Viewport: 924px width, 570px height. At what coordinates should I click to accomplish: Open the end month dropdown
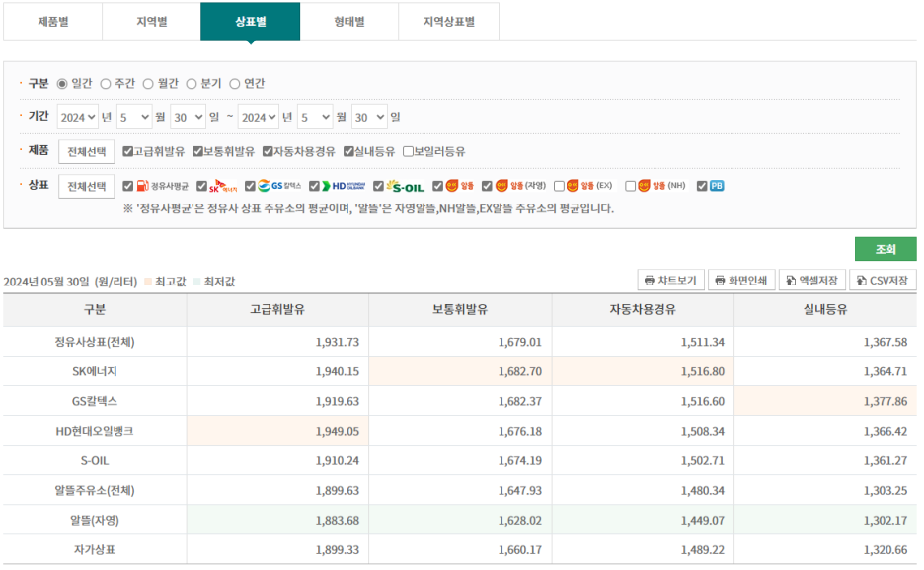[315, 117]
